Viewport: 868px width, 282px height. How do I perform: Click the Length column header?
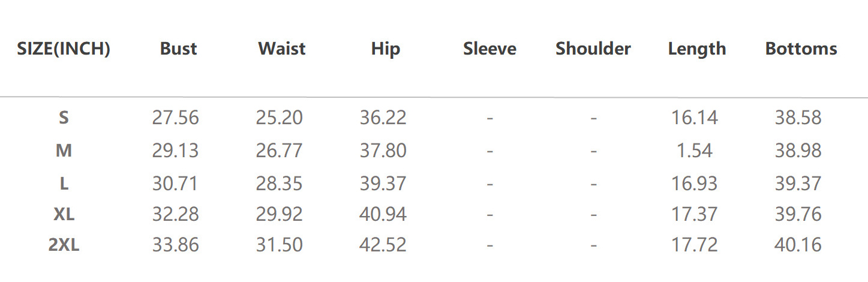[x=696, y=49]
